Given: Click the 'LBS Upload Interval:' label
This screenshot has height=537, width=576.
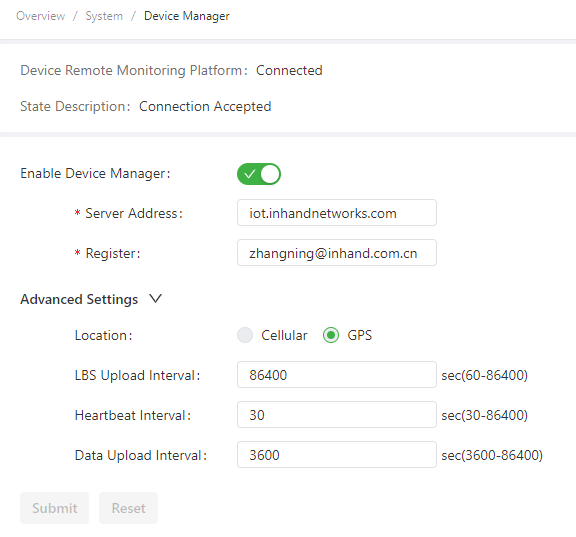Looking at the screenshot, I should coord(137,375).
